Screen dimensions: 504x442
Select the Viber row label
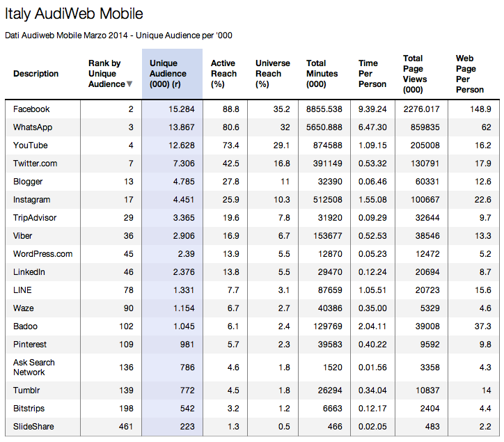pos(22,236)
